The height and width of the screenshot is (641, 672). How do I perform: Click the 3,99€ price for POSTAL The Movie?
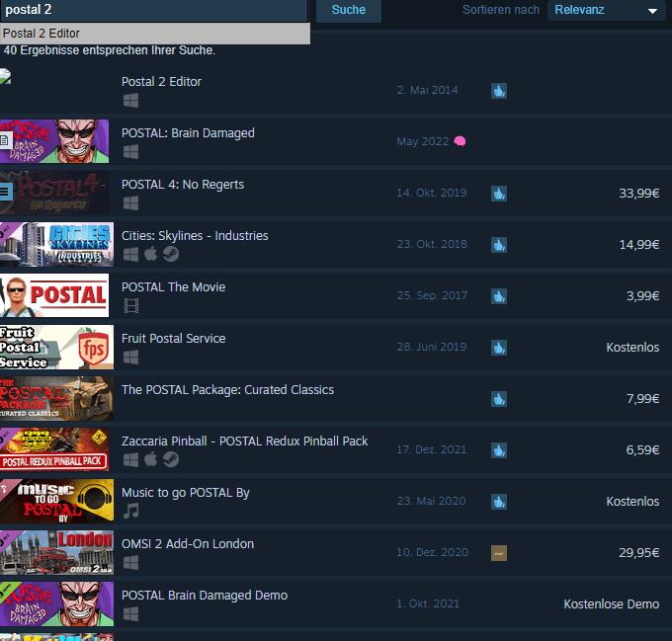pos(643,296)
